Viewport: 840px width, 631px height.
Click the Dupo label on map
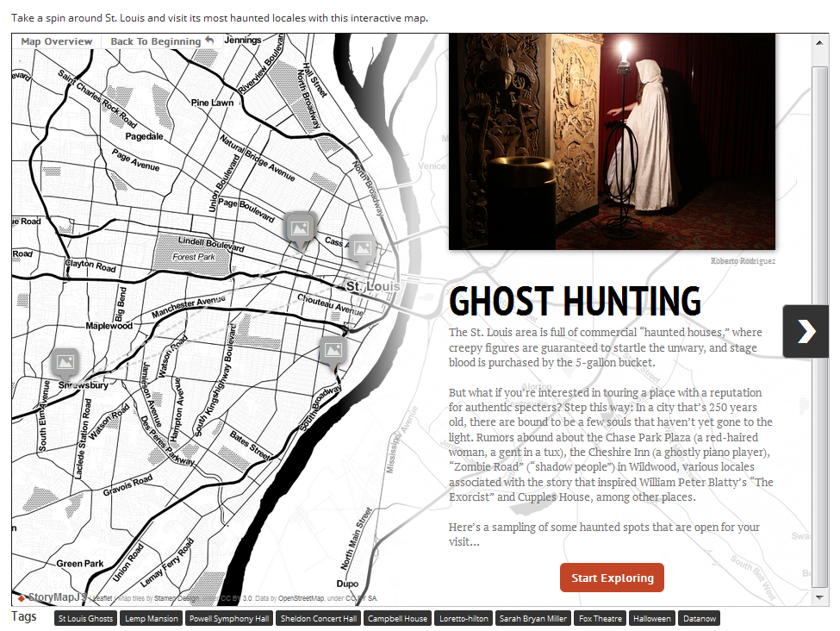point(347,584)
